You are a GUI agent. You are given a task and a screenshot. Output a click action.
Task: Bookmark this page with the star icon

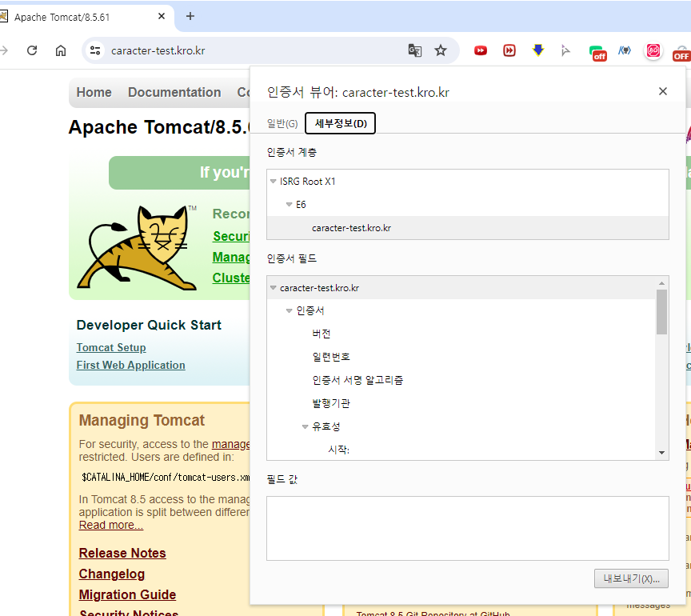441,50
